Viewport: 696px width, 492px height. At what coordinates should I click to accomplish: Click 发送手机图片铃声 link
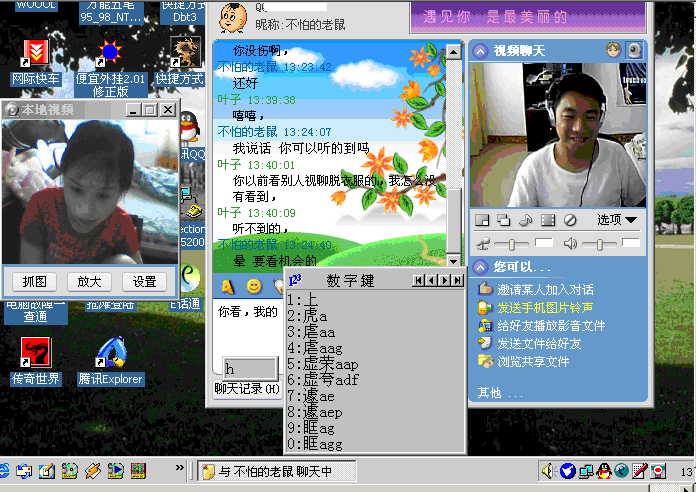545,308
